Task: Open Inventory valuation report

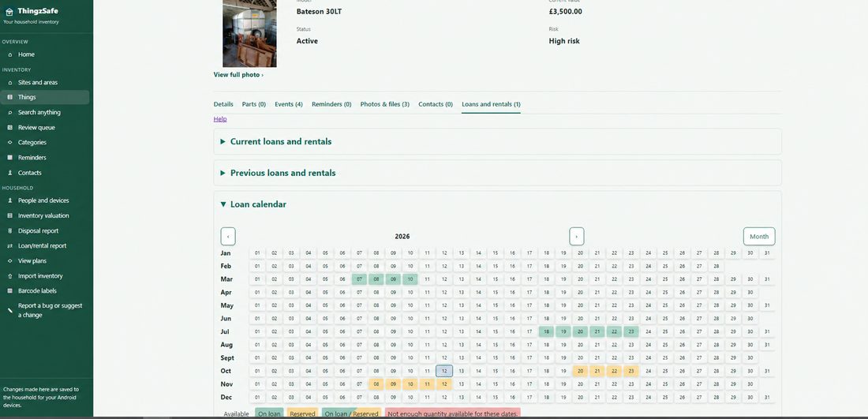Action: coord(44,216)
